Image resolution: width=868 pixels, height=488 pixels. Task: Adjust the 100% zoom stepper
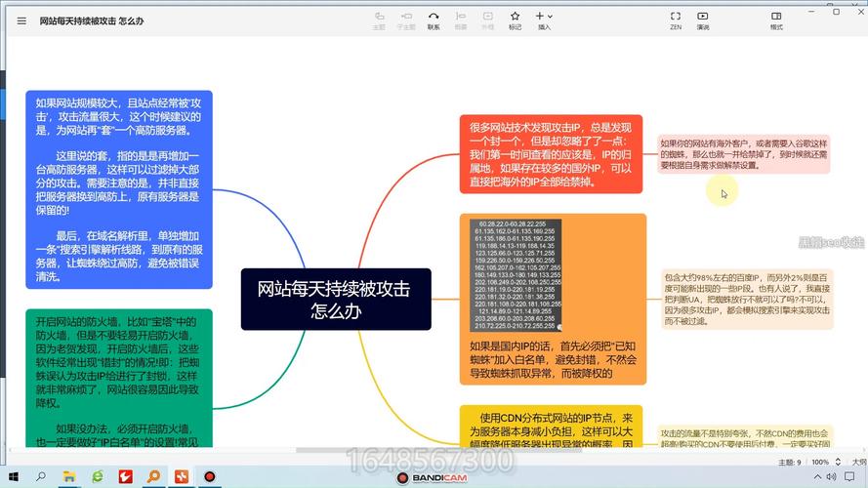[x=838, y=462]
